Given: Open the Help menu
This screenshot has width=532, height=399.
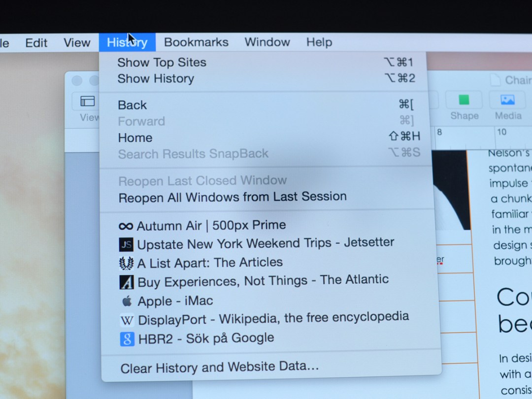Looking at the screenshot, I should [319, 42].
